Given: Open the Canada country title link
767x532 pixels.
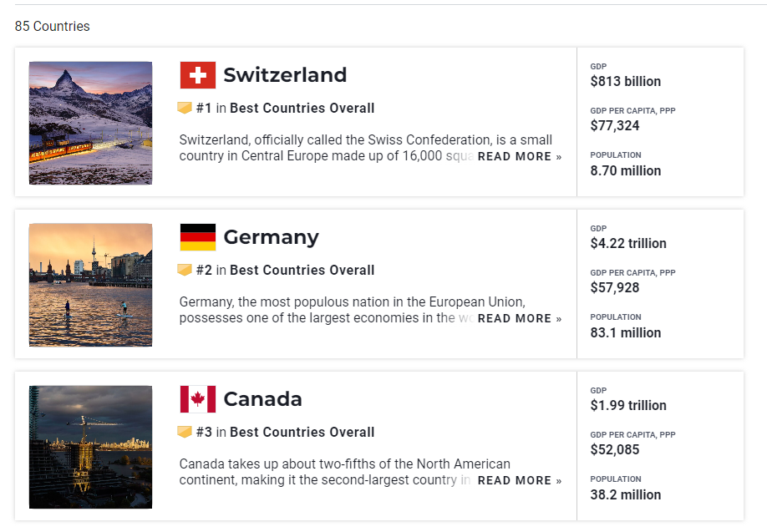Looking at the screenshot, I should tap(262, 399).
